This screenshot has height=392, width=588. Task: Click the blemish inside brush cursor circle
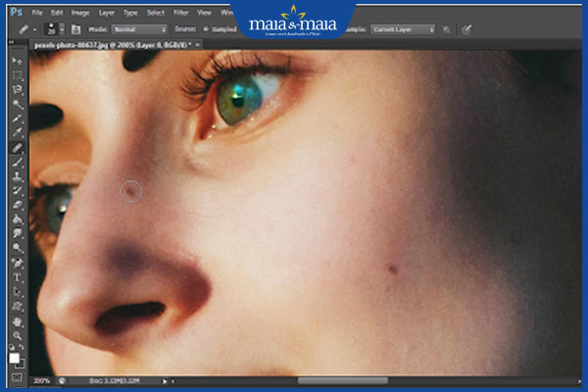pyautogui.click(x=130, y=192)
